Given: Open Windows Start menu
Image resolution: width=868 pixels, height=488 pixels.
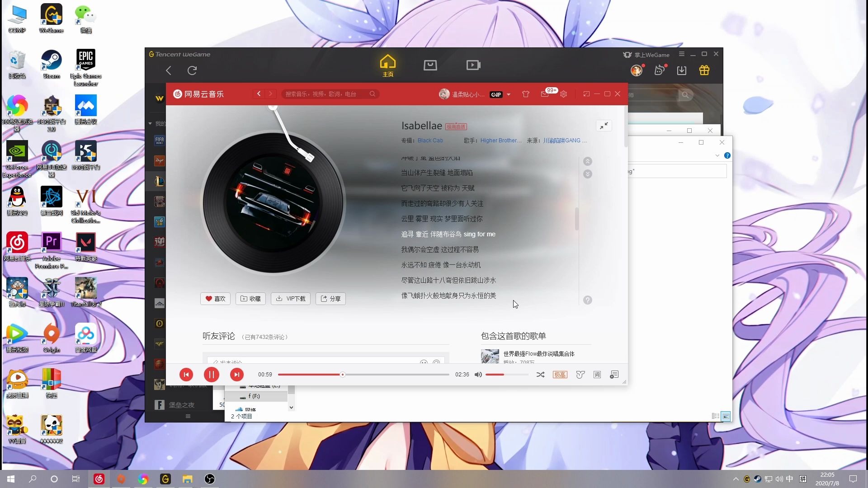Looking at the screenshot, I should (x=11, y=479).
